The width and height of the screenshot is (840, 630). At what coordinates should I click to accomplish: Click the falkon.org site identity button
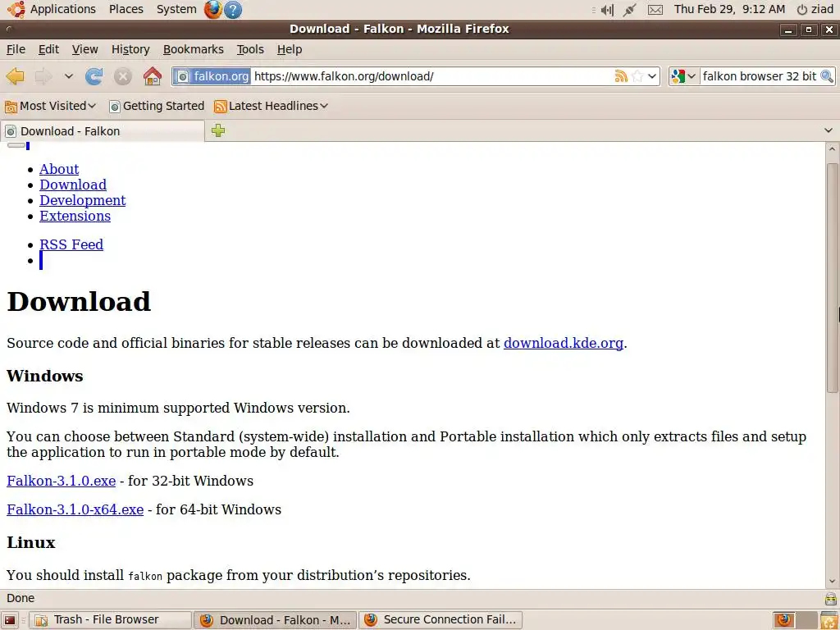[x=212, y=76]
